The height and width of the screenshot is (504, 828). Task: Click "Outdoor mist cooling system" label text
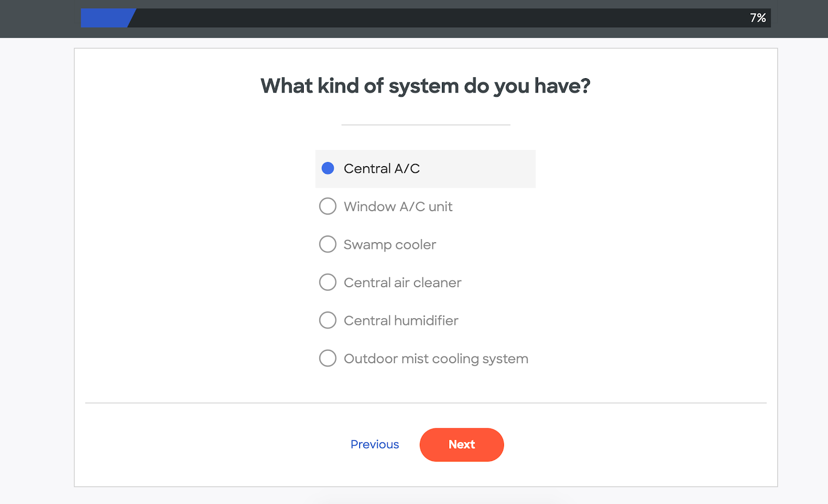point(436,359)
